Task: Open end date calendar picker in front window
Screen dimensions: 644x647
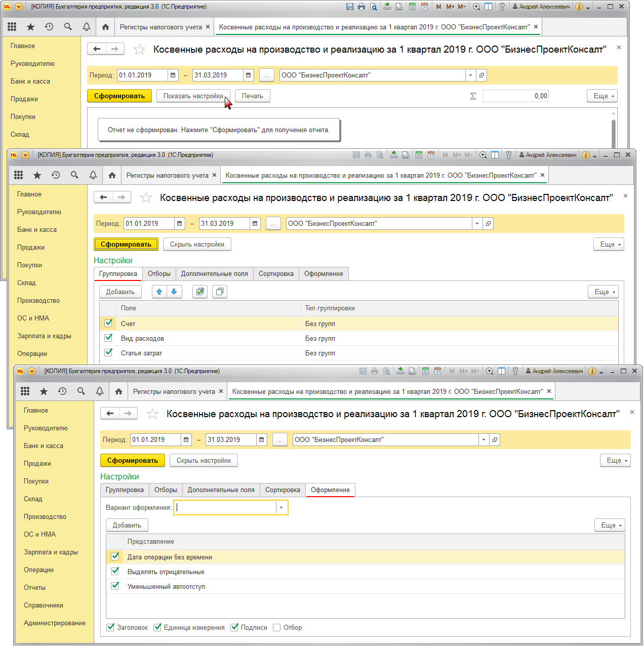Action: coord(262,439)
